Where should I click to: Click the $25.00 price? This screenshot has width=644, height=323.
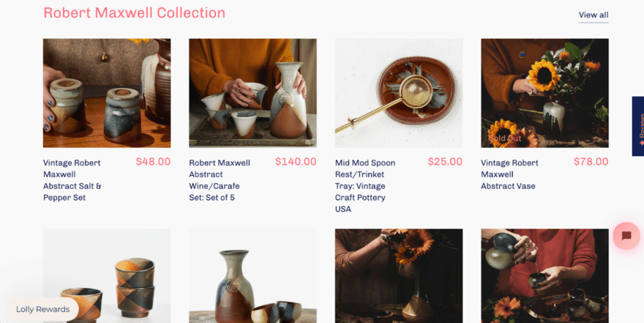coord(445,162)
